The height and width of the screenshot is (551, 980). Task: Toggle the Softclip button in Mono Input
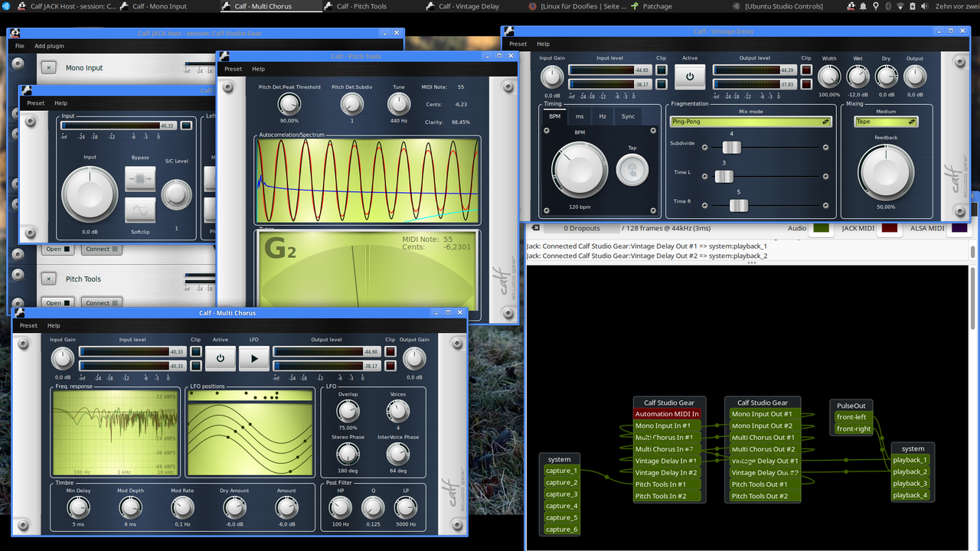click(140, 210)
